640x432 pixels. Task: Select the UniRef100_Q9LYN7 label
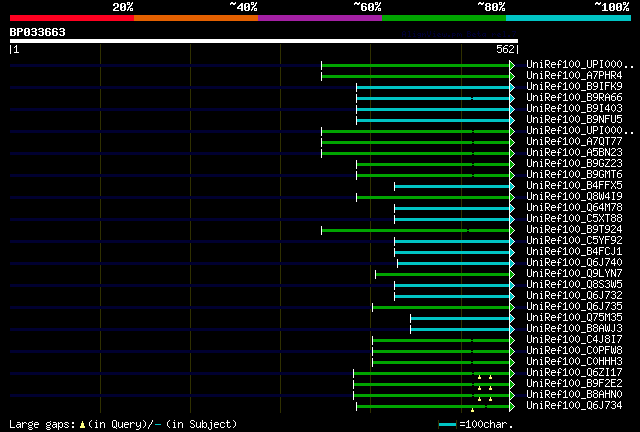[574, 274]
